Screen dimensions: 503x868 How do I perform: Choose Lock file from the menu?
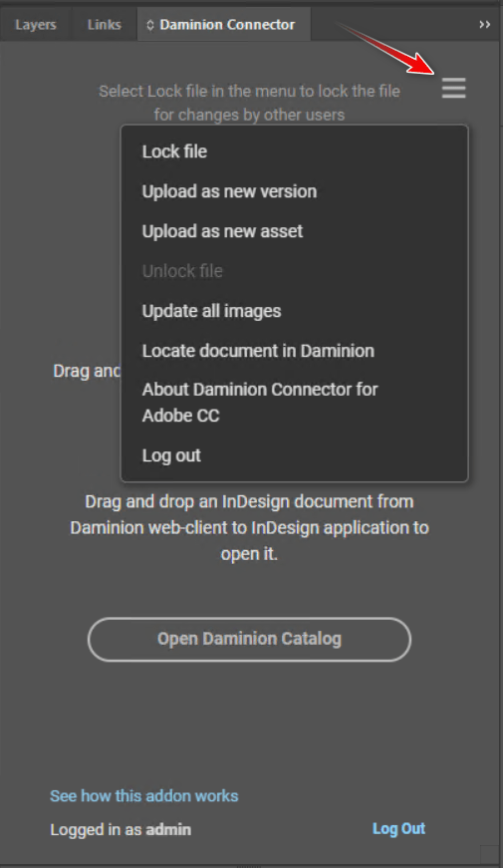[174, 151]
